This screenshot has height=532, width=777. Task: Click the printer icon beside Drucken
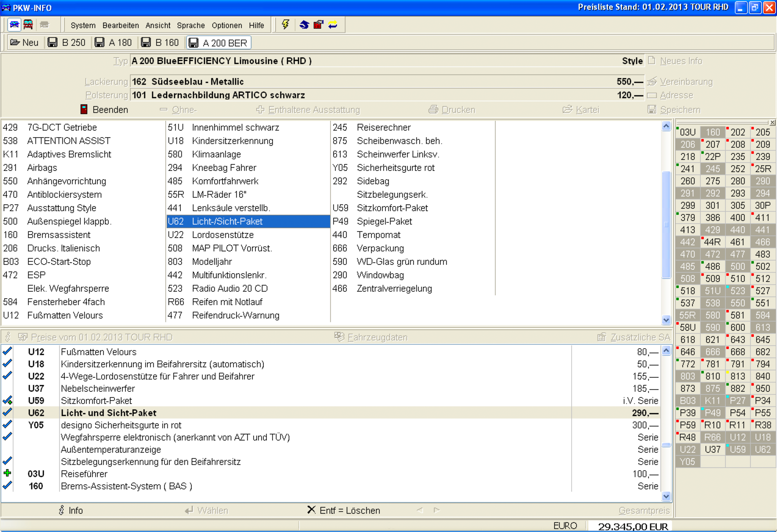tap(433, 110)
